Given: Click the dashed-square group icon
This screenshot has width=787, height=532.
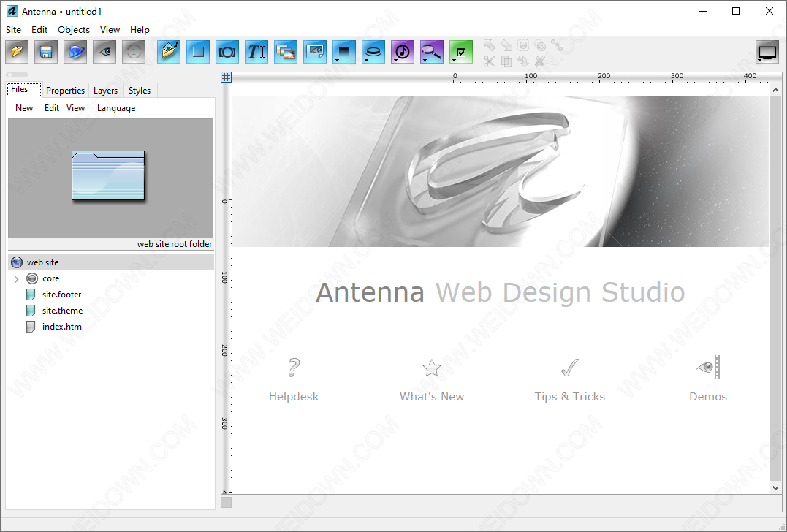Looking at the screenshot, I should click(523, 45).
